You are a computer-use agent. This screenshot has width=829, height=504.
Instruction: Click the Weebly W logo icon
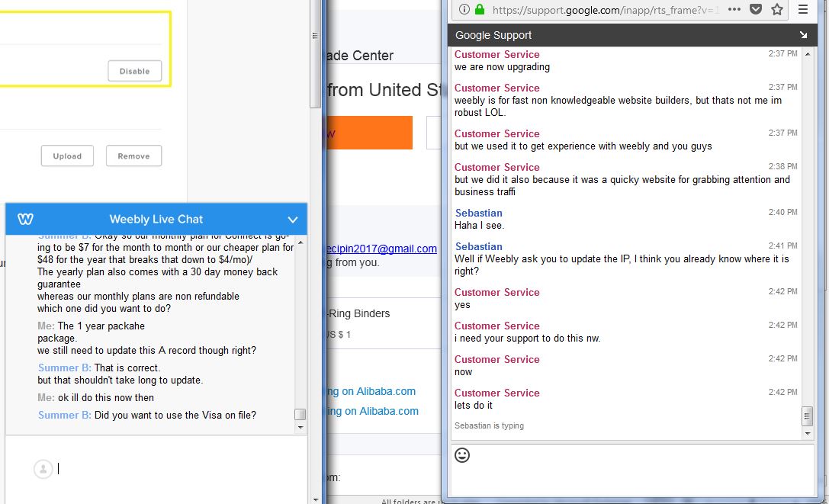25,219
